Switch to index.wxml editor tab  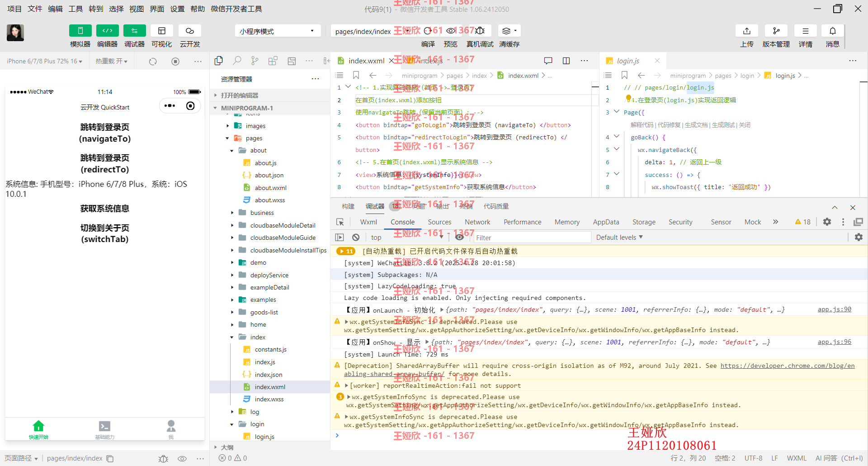click(x=366, y=61)
